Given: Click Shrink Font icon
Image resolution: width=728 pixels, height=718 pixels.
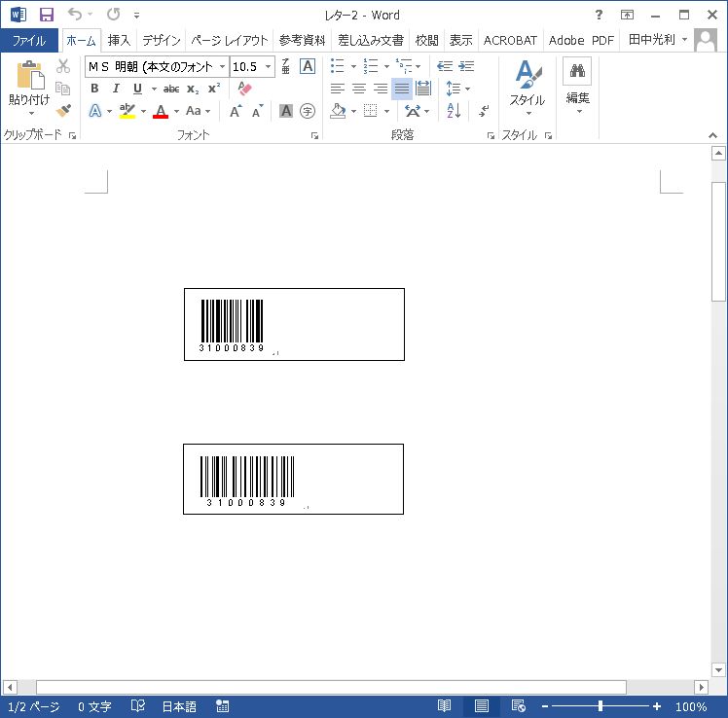Looking at the screenshot, I should (x=257, y=111).
